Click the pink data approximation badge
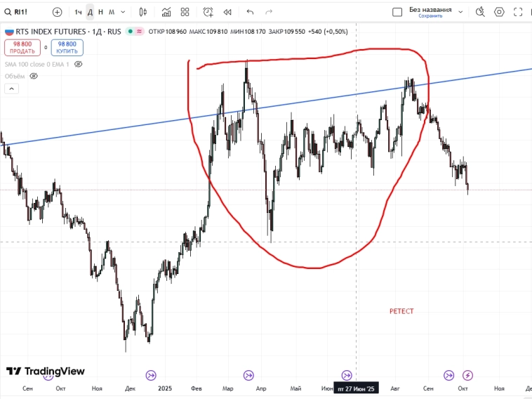 pyautogui.click(x=139, y=32)
